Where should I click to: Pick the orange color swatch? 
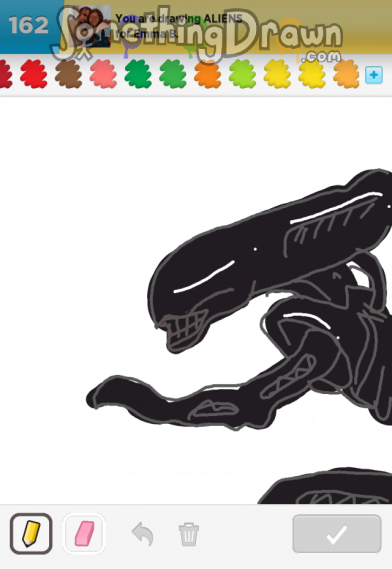tap(208, 74)
